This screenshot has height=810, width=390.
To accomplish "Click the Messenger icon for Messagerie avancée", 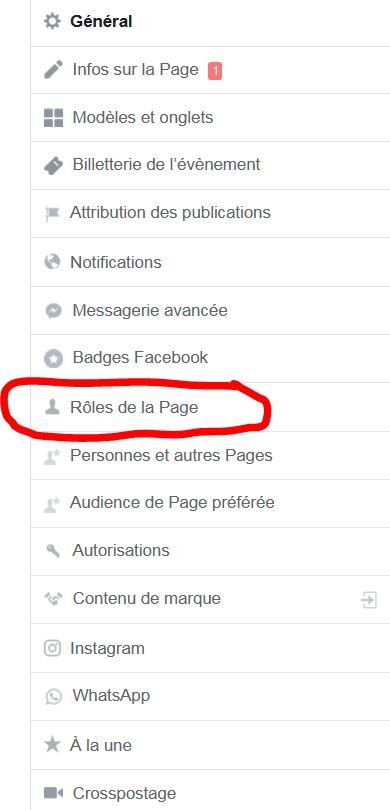I will [53, 310].
